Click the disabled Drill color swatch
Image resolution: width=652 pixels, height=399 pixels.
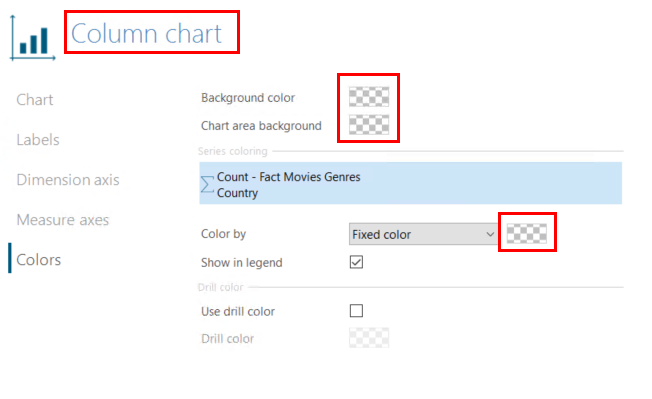coord(369,337)
